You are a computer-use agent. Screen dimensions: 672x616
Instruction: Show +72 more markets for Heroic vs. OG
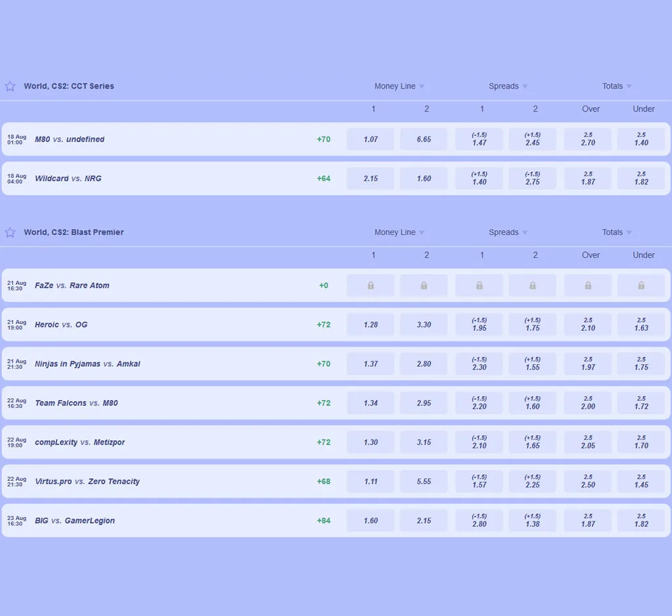click(x=324, y=325)
